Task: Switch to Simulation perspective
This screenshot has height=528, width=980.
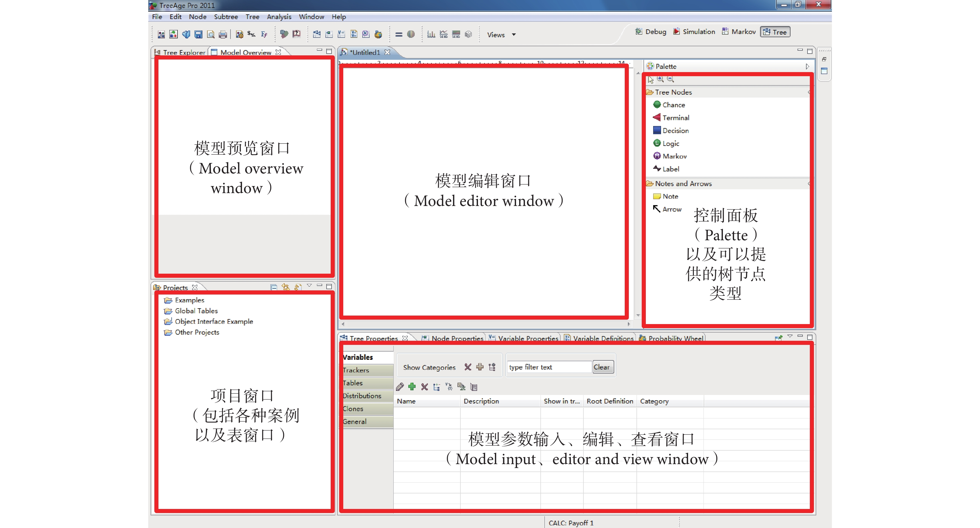Action: [x=694, y=32]
